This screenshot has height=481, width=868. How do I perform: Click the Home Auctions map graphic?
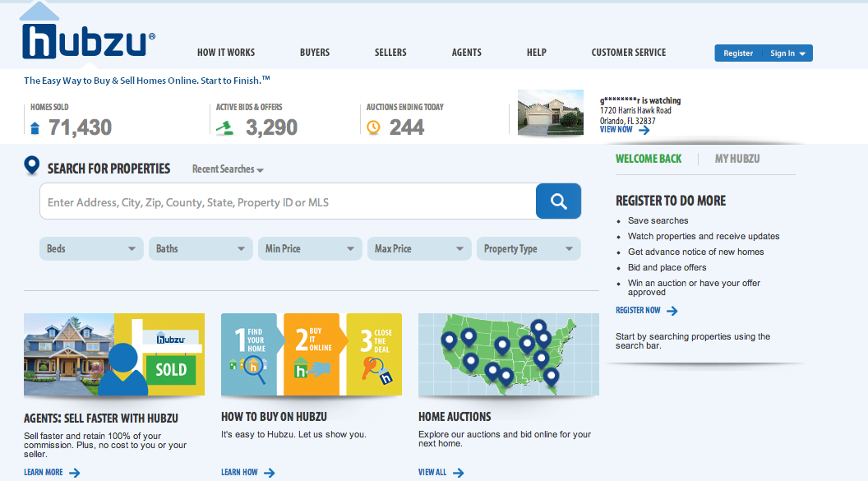click(x=508, y=355)
